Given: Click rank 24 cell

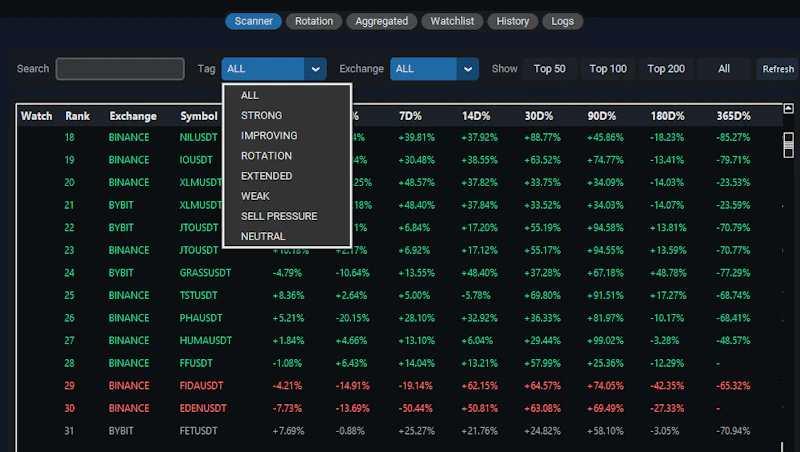Looking at the screenshot, I should (x=69, y=273).
